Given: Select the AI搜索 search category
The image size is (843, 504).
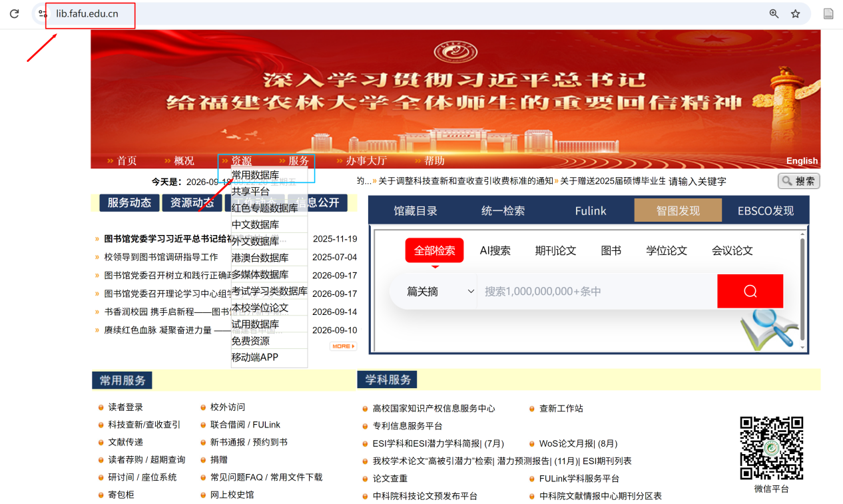Looking at the screenshot, I should click(495, 250).
